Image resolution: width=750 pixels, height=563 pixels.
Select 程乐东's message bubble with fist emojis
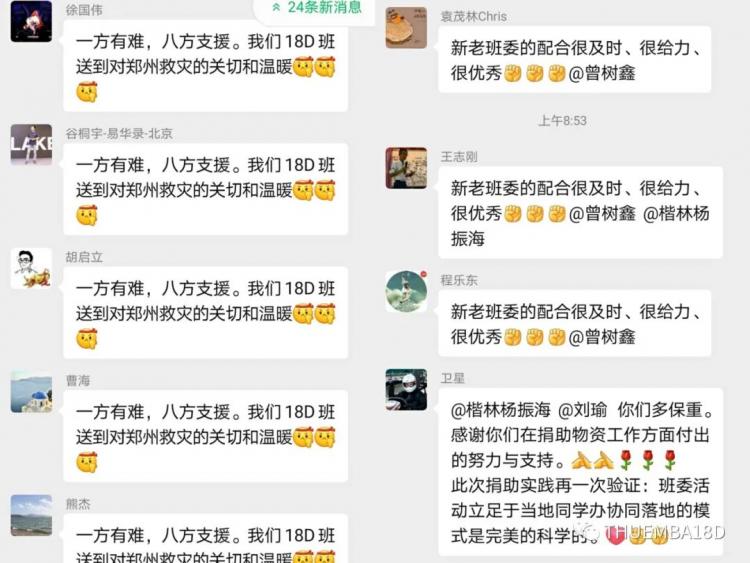point(574,323)
